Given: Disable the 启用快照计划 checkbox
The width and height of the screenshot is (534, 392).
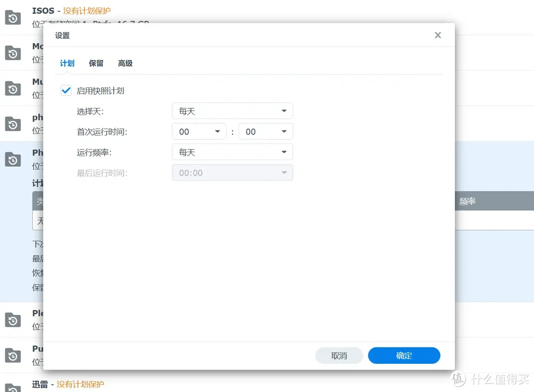Looking at the screenshot, I should [x=66, y=90].
